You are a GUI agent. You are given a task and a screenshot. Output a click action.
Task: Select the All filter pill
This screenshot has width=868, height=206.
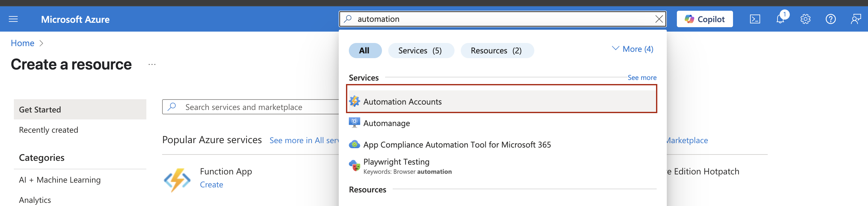click(x=365, y=51)
